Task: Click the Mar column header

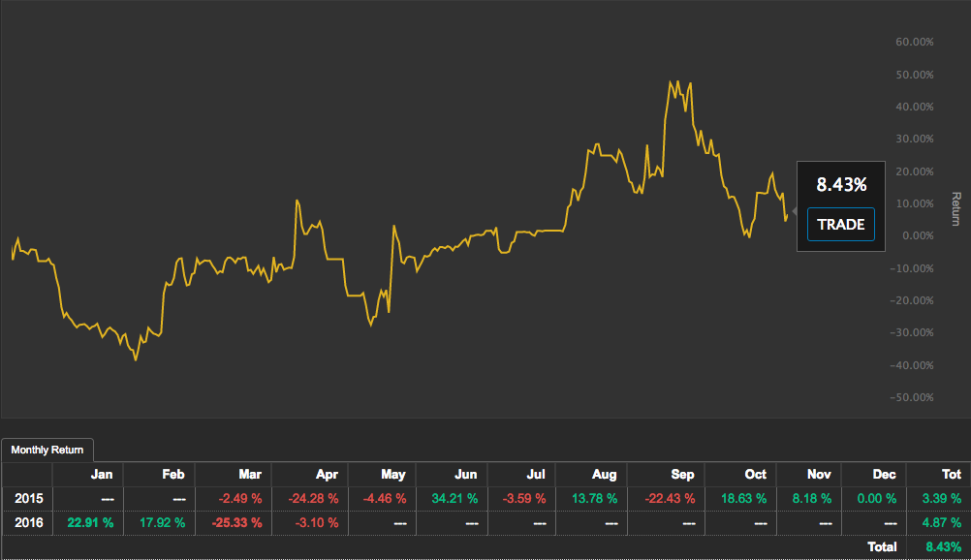Action: click(250, 475)
